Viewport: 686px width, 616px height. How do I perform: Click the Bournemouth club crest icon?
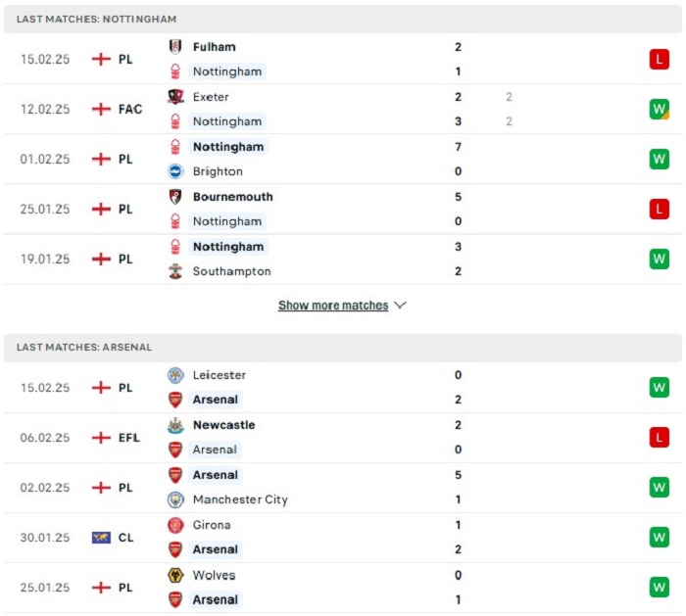pyautogui.click(x=175, y=197)
